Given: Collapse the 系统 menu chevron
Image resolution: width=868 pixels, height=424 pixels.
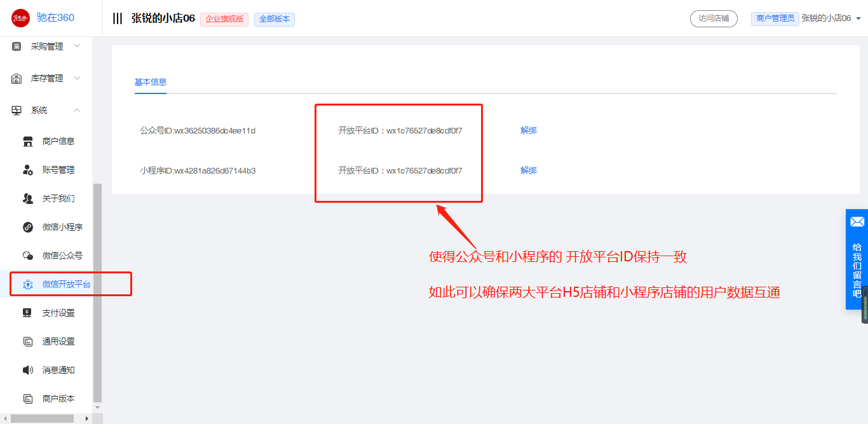Looking at the screenshot, I should coord(77,110).
